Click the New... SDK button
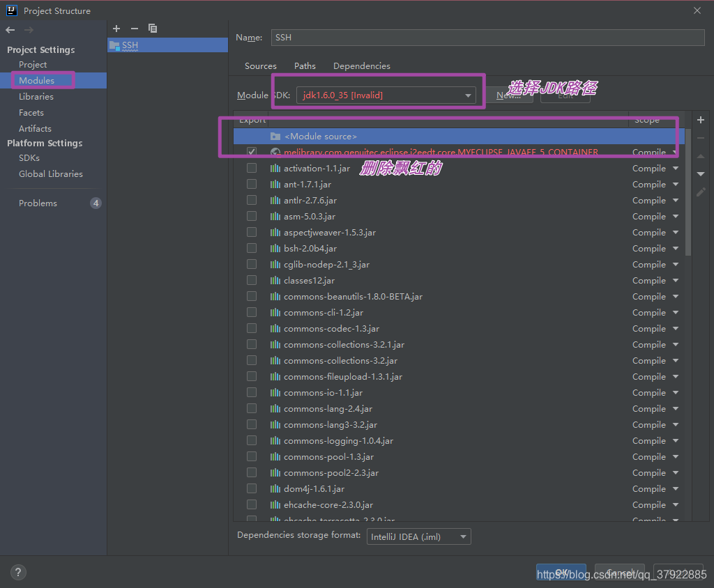 pos(510,95)
